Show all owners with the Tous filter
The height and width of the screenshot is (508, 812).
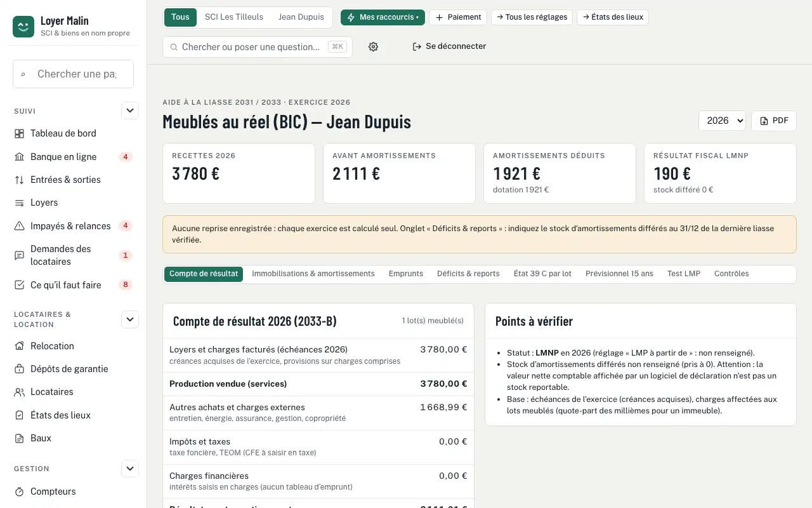click(180, 17)
